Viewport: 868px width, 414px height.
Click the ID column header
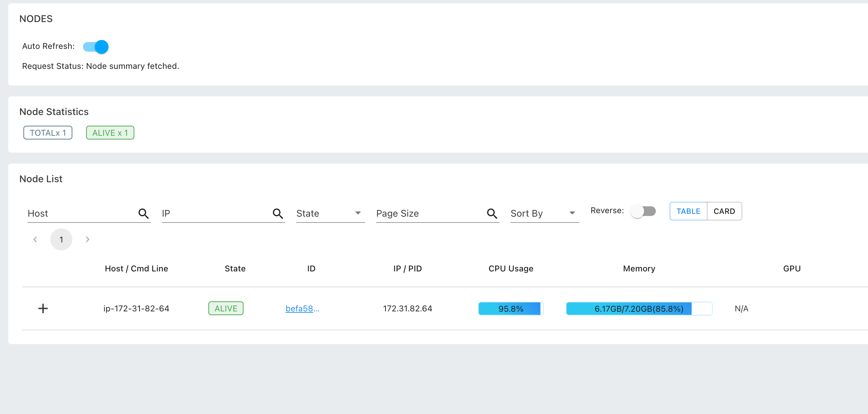click(311, 269)
